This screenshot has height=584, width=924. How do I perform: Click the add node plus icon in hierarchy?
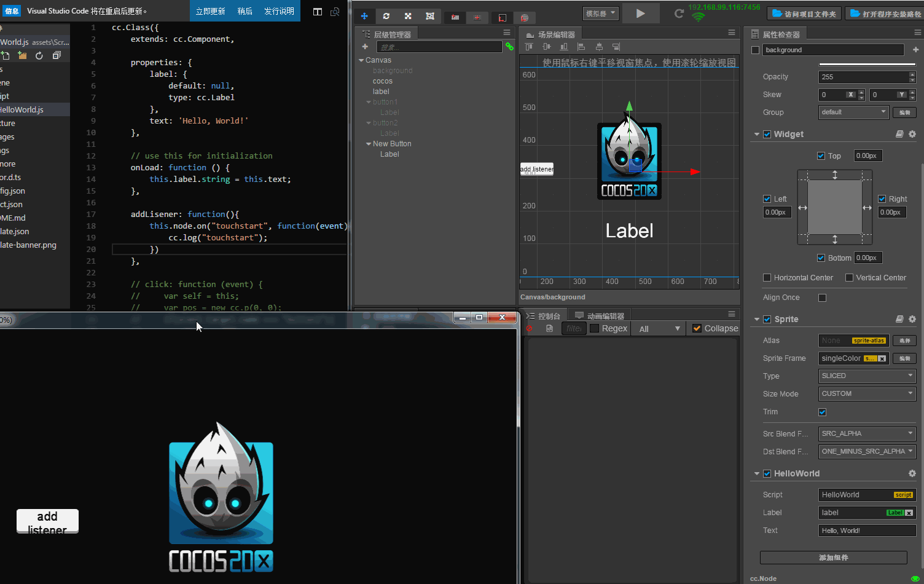(x=365, y=47)
